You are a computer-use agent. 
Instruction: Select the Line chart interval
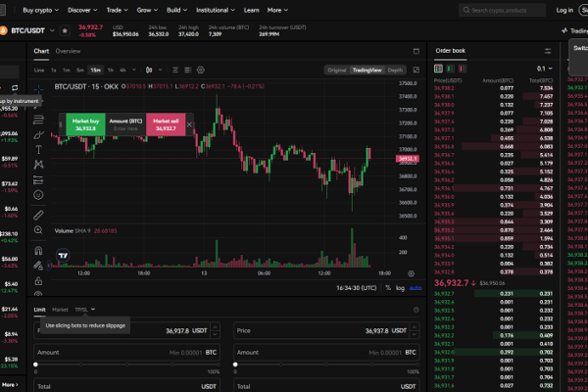point(39,71)
